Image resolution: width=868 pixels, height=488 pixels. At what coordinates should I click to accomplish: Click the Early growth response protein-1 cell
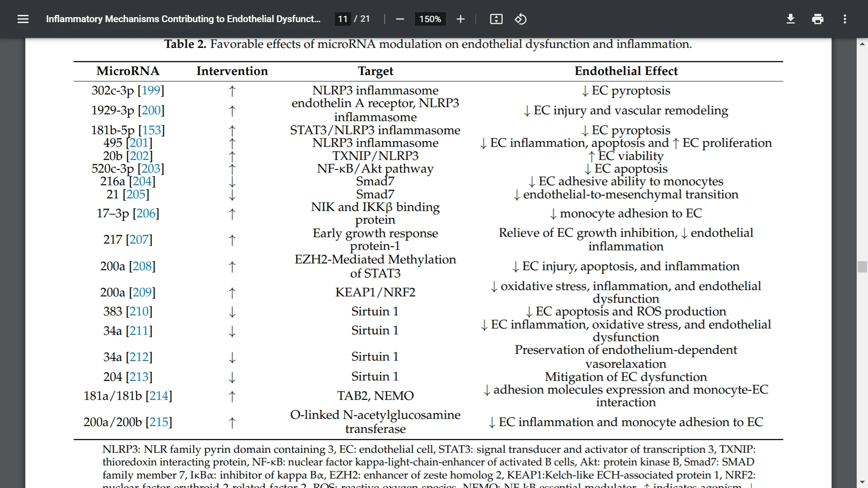pos(375,239)
